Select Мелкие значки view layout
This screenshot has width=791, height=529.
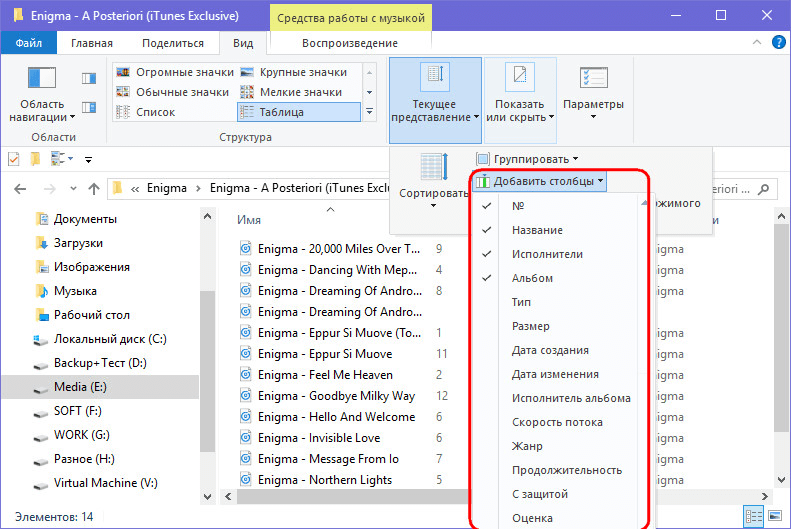291,92
